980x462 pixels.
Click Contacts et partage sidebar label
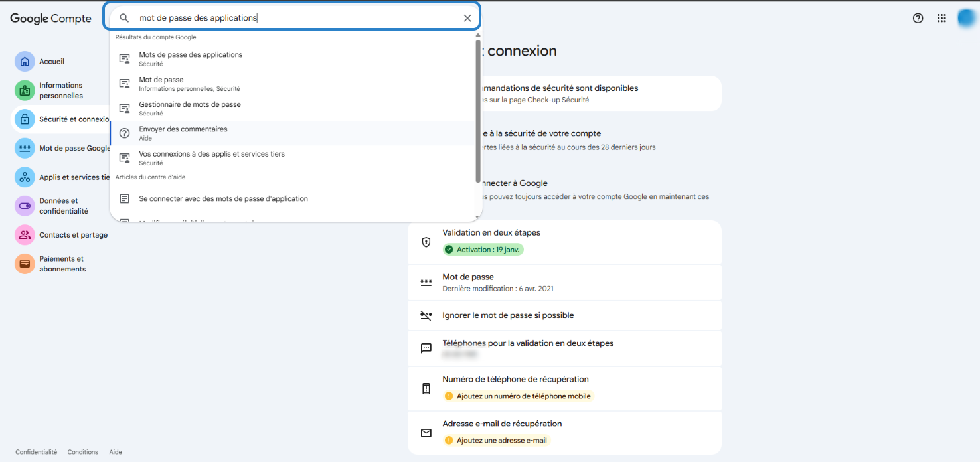[73, 235]
